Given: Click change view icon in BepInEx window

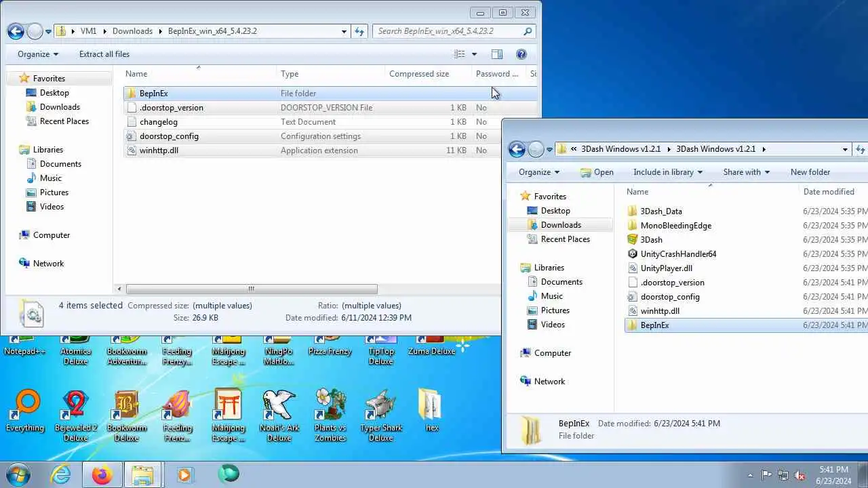Looking at the screenshot, I should coord(459,54).
